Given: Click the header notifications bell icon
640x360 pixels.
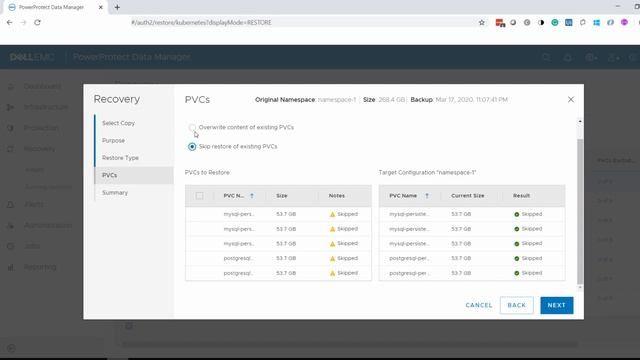Looking at the screenshot, I should [x=568, y=58].
